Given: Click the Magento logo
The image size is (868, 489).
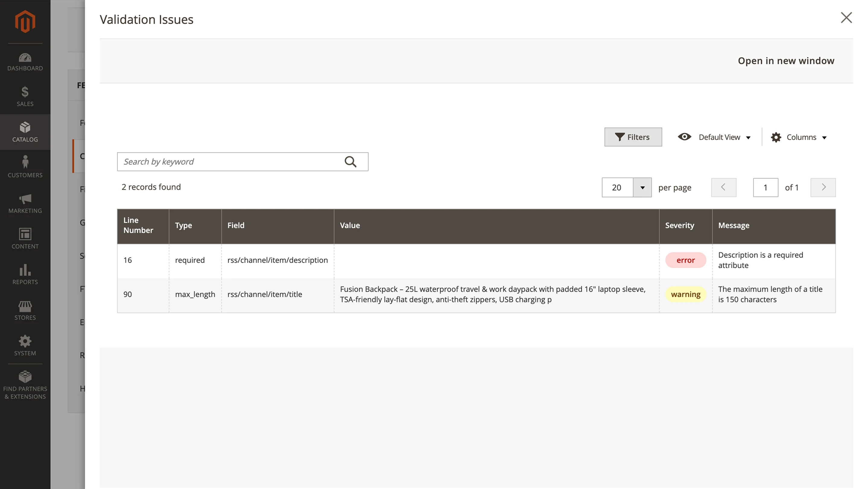Looking at the screenshot, I should (25, 21).
